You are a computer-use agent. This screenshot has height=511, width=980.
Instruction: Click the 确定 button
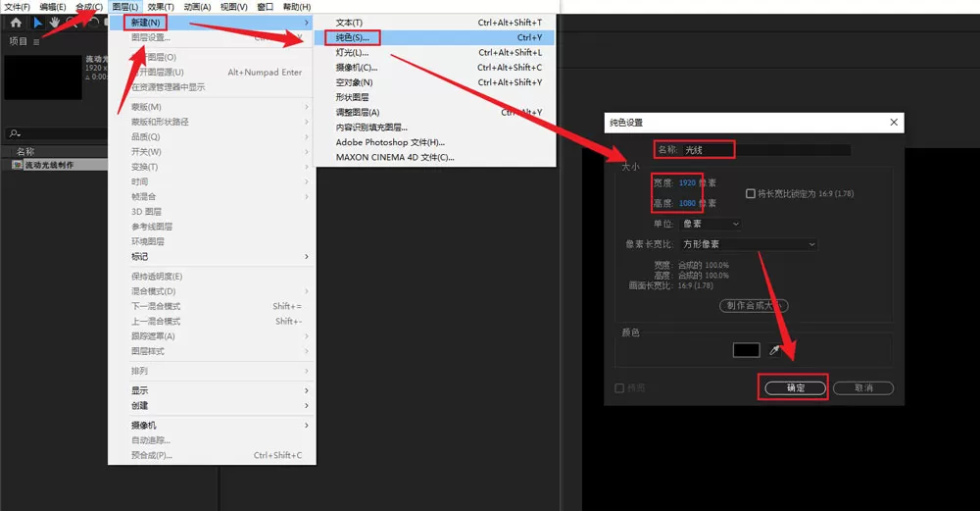[x=795, y=388]
